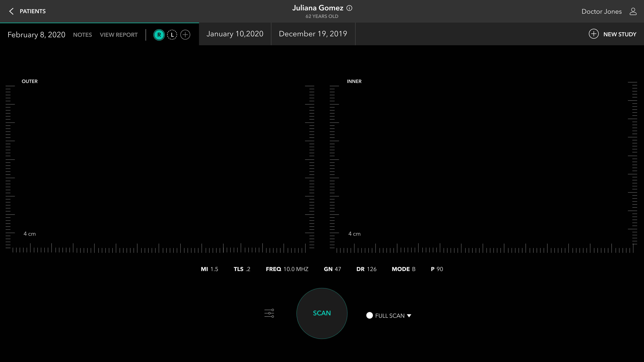Click the back arrow beside PATIENTS

pos(11,11)
